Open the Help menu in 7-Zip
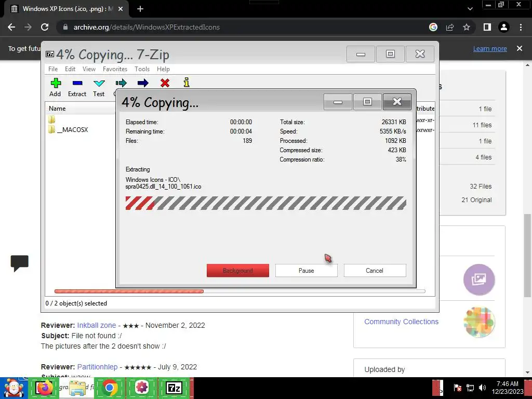The height and width of the screenshot is (399, 532). point(163,69)
